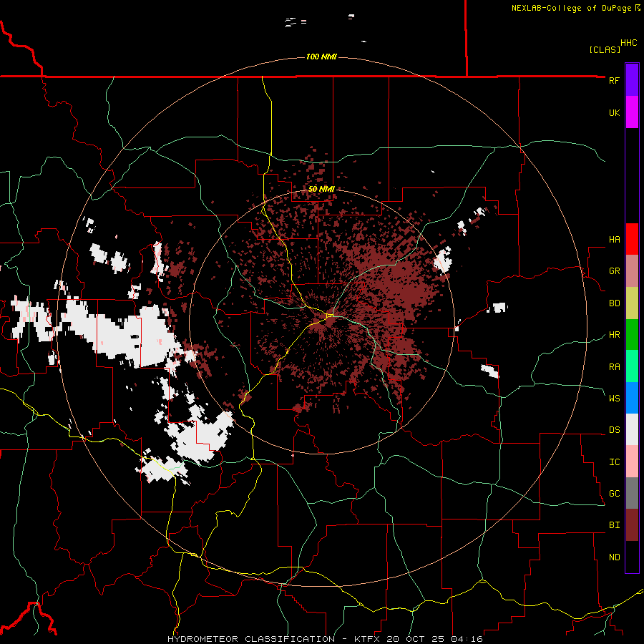
Task: Click the HYDROMETEOR CLASSIFICATION title text
Action: [x=251, y=639]
